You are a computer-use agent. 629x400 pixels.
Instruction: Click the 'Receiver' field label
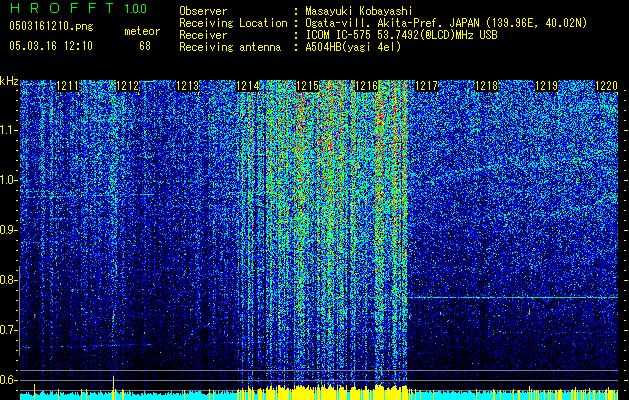[203, 35]
